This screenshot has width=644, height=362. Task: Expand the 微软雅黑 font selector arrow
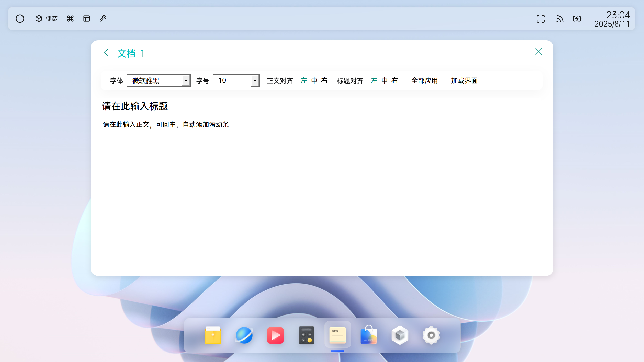click(x=186, y=80)
